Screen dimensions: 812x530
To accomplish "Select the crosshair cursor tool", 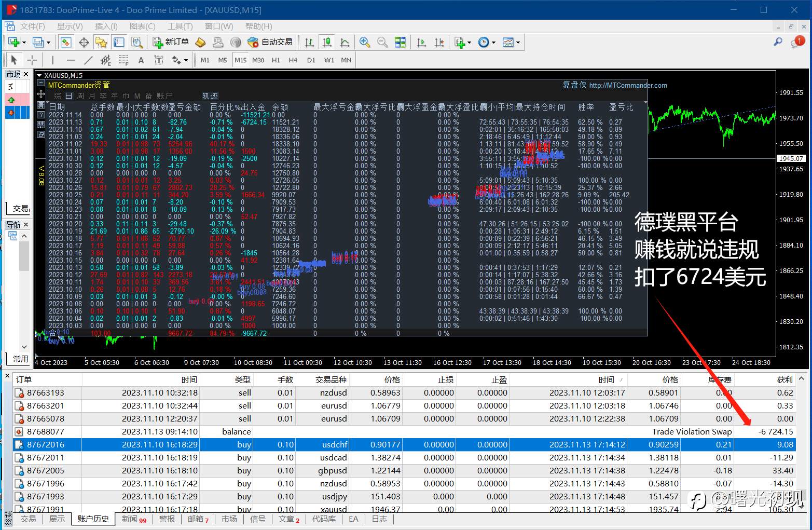I will coord(32,60).
